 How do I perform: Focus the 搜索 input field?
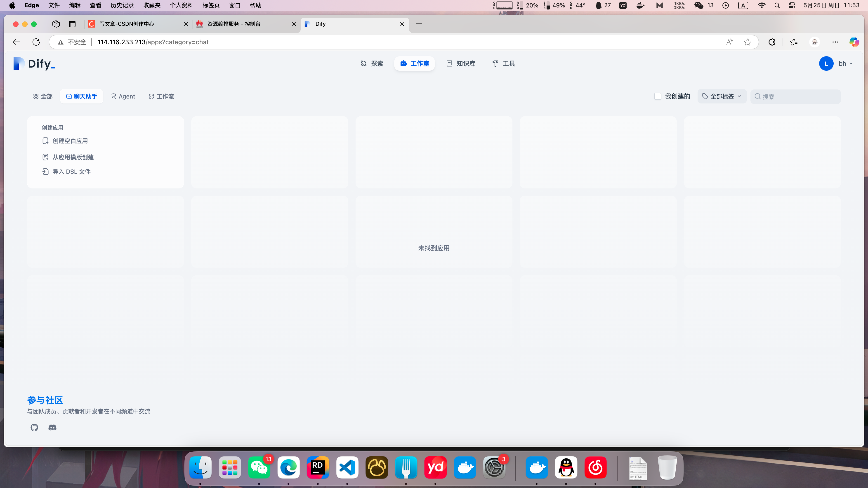pyautogui.click(x=795, y=97)
